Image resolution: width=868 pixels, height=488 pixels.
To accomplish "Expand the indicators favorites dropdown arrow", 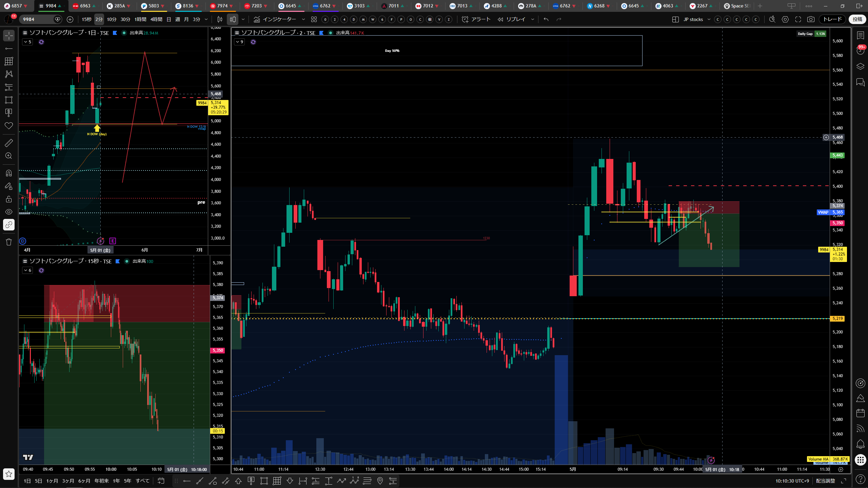I will pyautogui.click(x=303, y=19).
